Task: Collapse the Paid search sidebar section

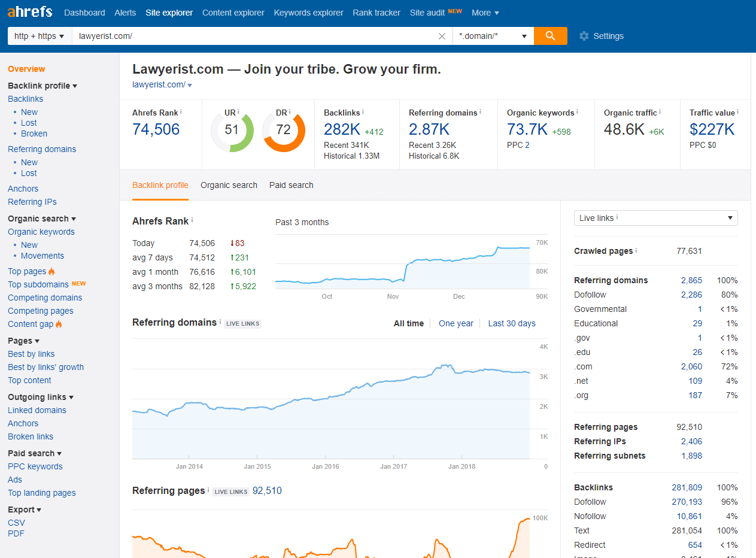Action: tap(35, 453)
